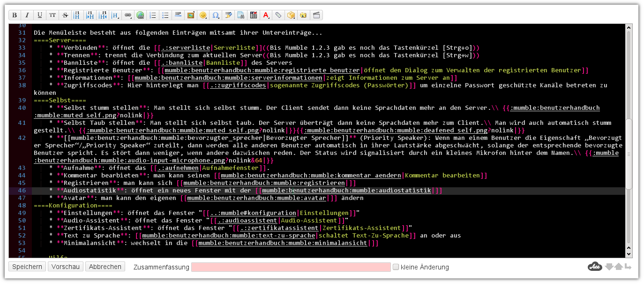Apply strikethrough formatting from the toolbar
Image resolution: width=644 pixels, height=284 pixels.
[x=65, y=15]
